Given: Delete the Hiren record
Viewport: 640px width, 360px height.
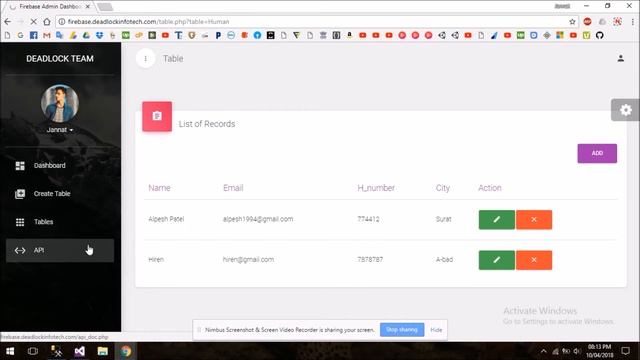Looking at the screenshot, I should (534, 260).
